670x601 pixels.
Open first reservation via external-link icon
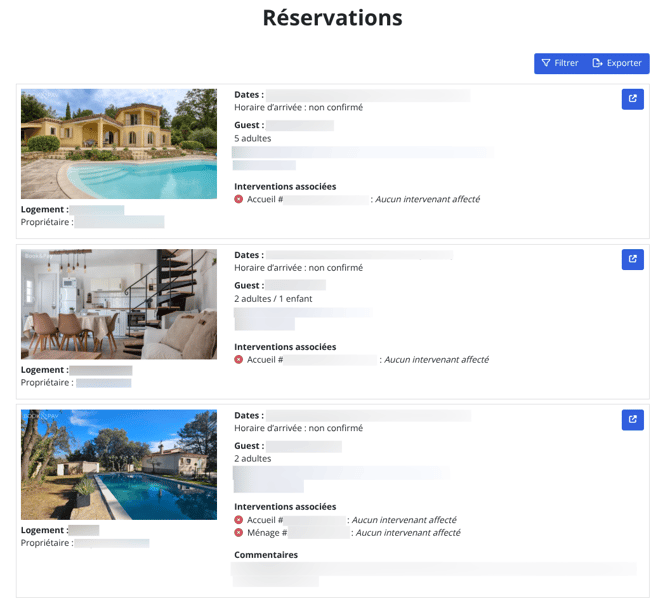click(632, 99)
